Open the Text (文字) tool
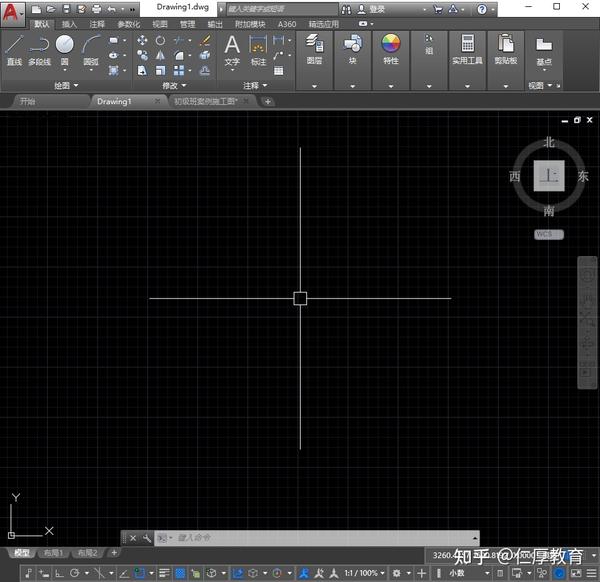 click(232, 51)
